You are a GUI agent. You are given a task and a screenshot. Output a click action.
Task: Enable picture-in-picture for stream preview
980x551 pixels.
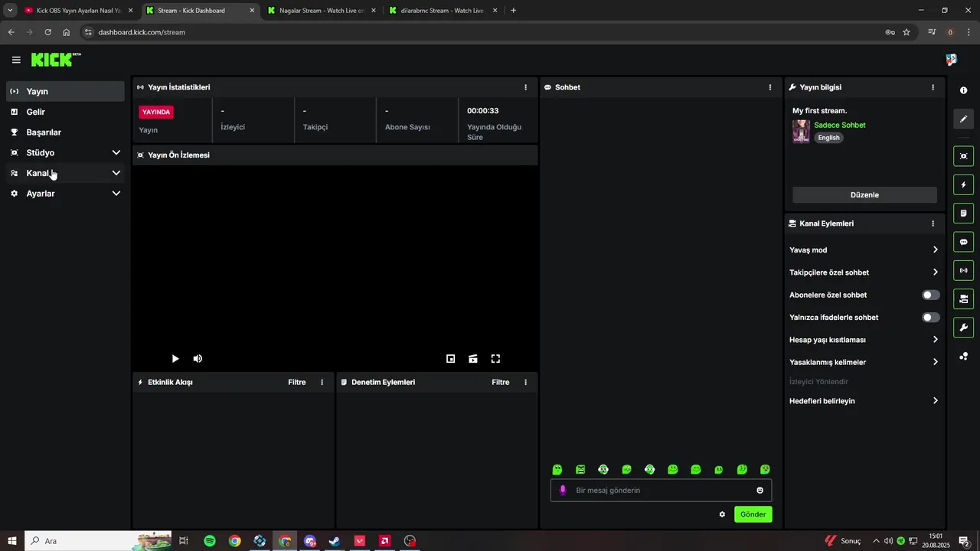451,358
